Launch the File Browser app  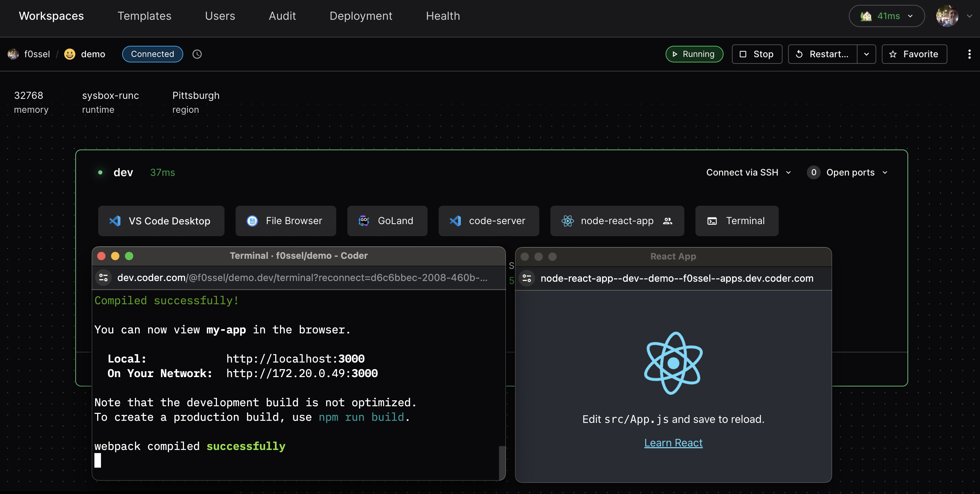286,221
